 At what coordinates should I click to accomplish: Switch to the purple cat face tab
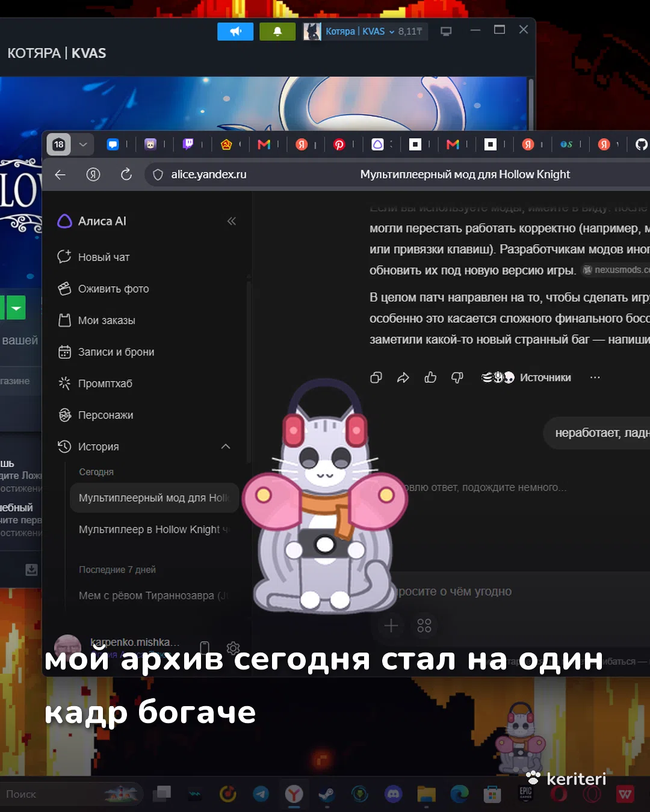[x=150, y=144]
